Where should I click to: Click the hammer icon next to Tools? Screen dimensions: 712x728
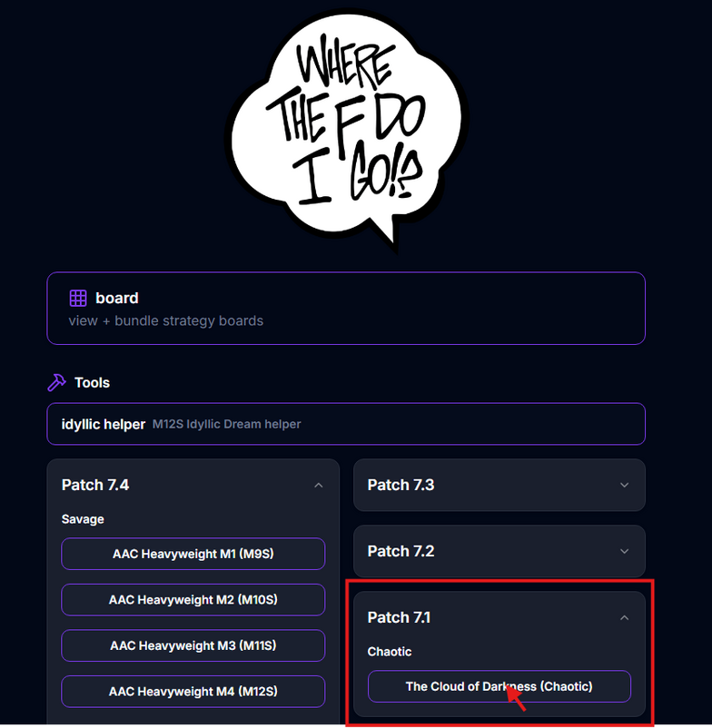click(56, 382)
